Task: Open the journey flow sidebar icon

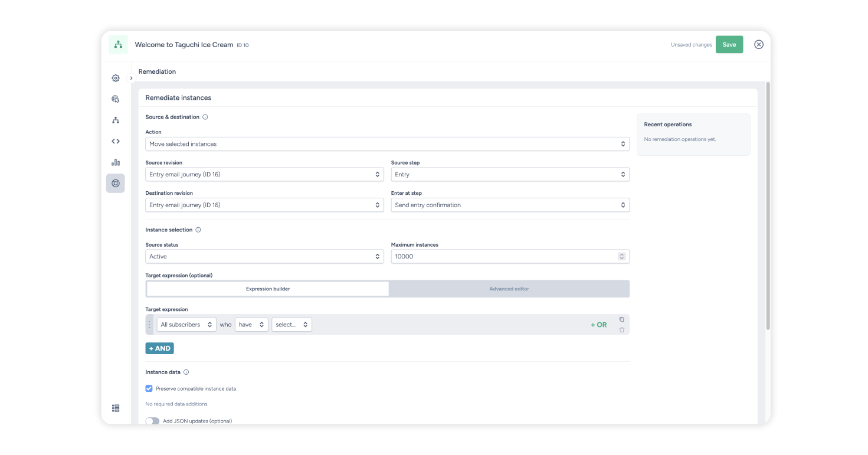Action: coord(116,120)
